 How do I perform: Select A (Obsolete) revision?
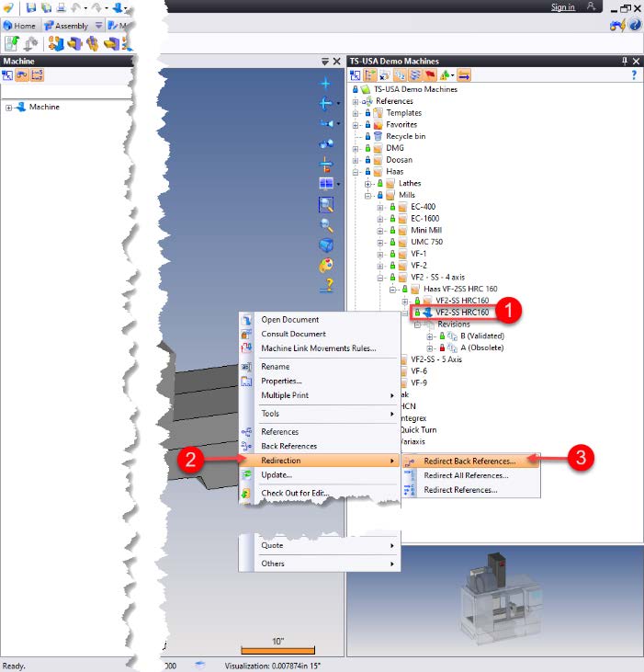click(481, 347)
